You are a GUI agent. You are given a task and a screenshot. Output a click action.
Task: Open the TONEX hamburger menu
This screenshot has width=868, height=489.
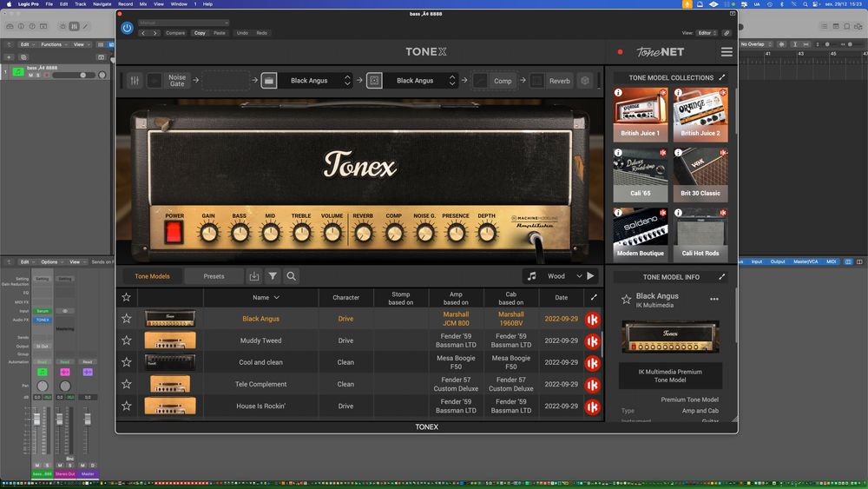727,52
